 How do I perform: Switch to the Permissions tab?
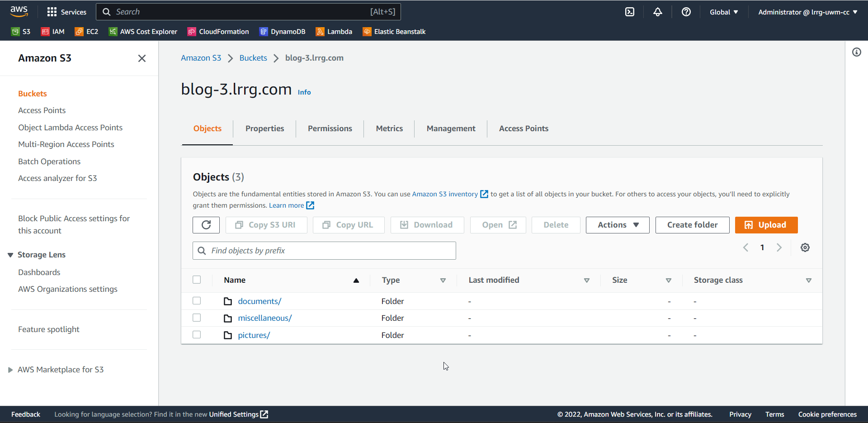coord(330,128)
